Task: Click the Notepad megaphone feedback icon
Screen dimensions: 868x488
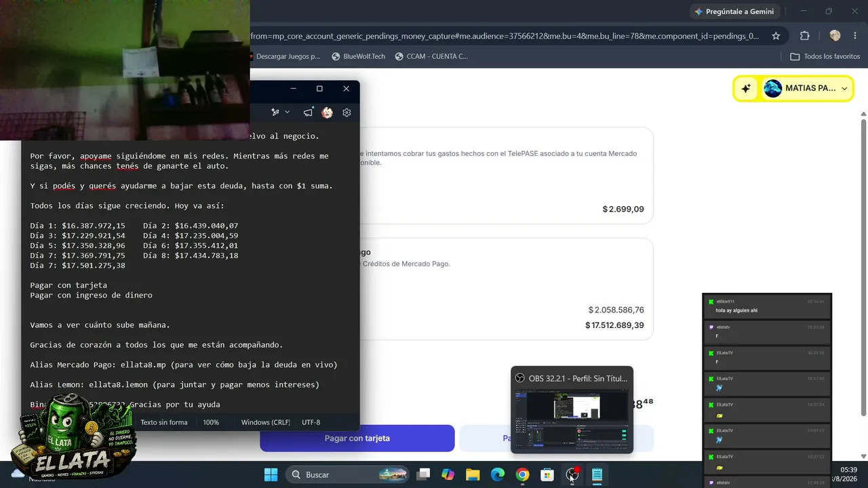Action: pyautogui.click(x=308, y=113)
